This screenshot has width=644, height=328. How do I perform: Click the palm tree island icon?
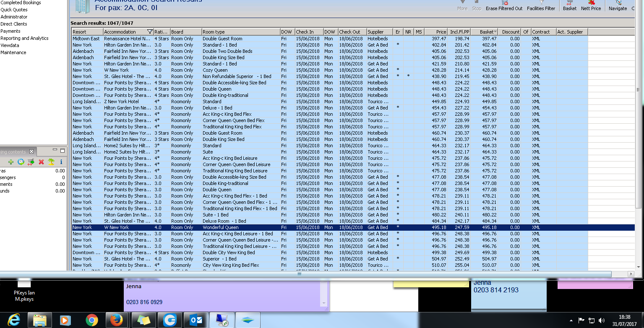(51, 162)
